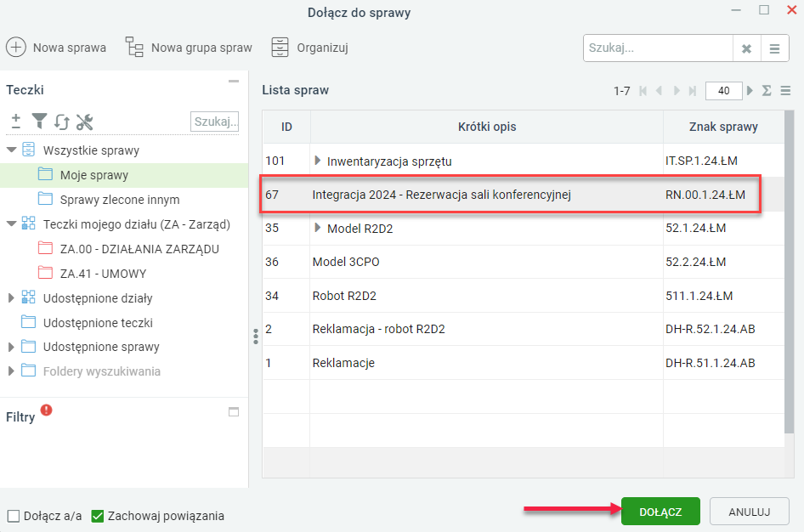Click the page size field showing 40
804x532 pixels.
click(x=724, y=91)
